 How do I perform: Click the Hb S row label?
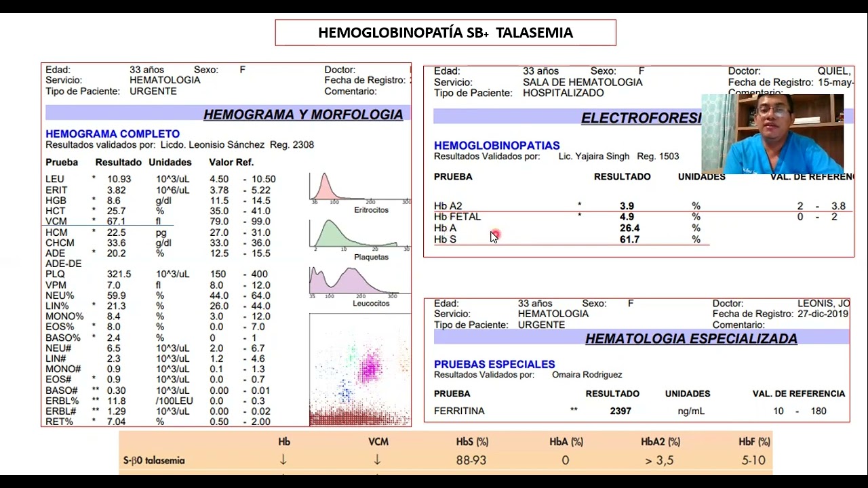point(445,239)
